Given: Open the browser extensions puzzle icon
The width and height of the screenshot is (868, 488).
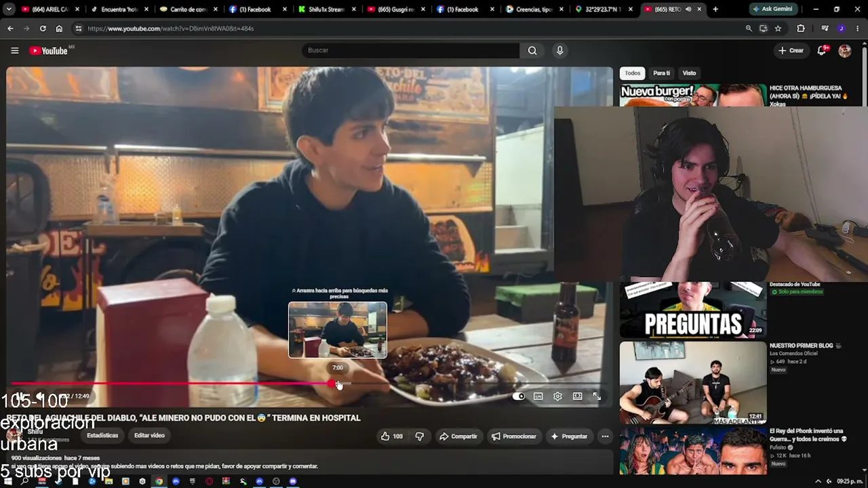Looking at the screenshot, I should (801, 28).
